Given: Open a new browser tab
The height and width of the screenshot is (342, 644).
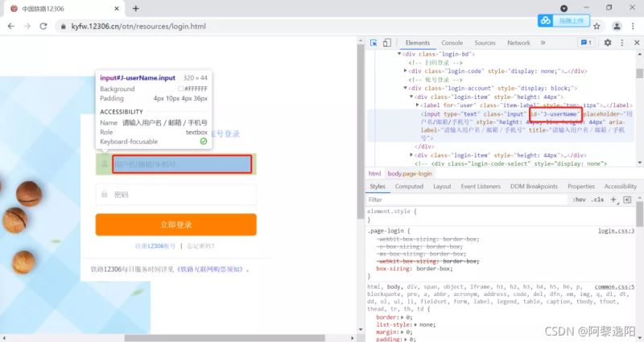Looking at the screenshot, I should click(135, 8).
